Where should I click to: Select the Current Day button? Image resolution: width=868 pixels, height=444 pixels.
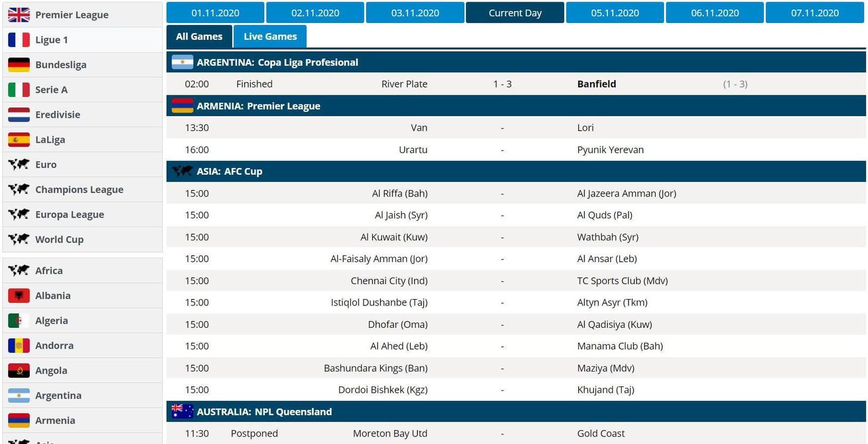pos(515,13)
